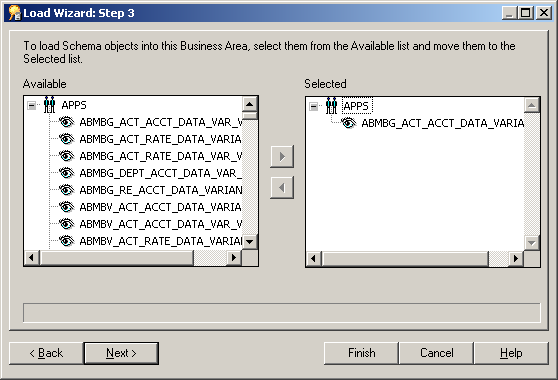Click the right-arrow move to Selected button
Viewport: 558px width, 380px height.
[x=282, y=157]
